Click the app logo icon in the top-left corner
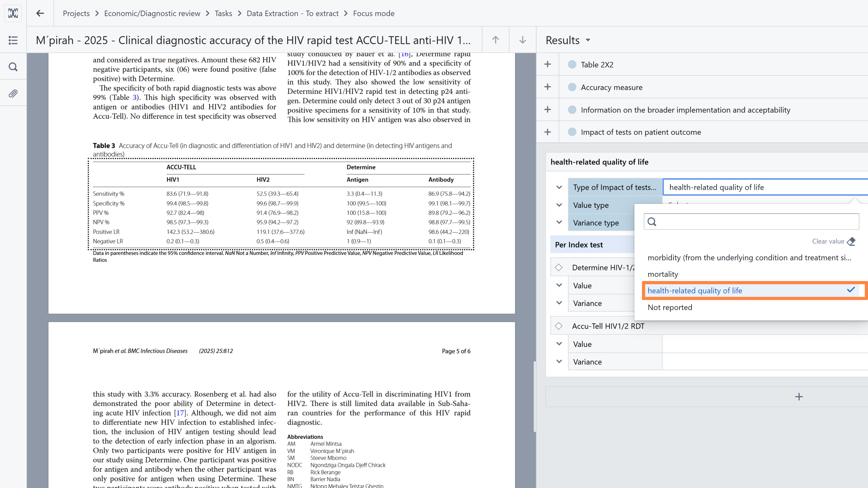This screenshot has height=488, width=868. point(13,13)
